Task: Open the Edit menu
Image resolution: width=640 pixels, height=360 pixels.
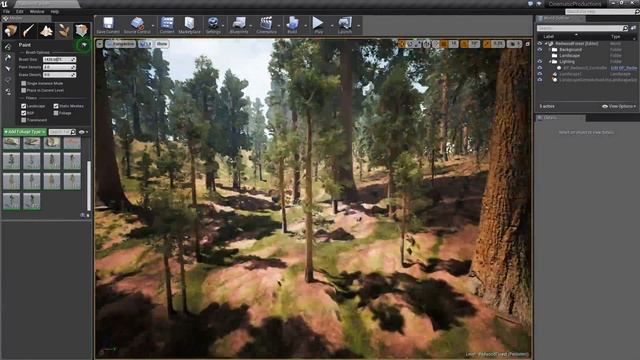Action: pyautogui.click(x=20, y=11)
